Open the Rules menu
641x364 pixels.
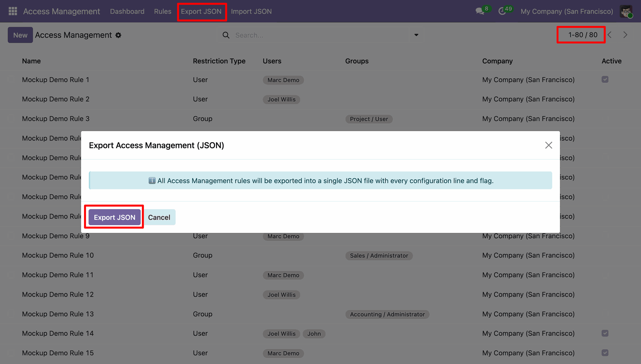pos(163,11)
